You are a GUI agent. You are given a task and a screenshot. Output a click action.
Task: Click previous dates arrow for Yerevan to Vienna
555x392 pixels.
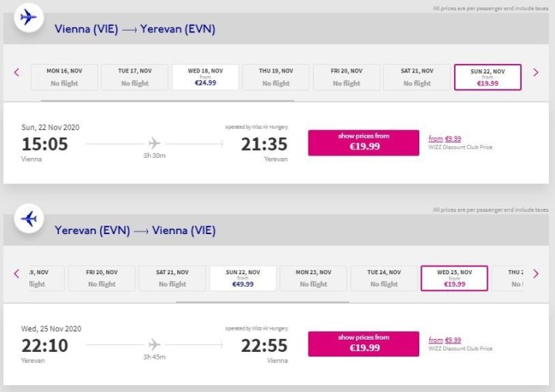16,274
